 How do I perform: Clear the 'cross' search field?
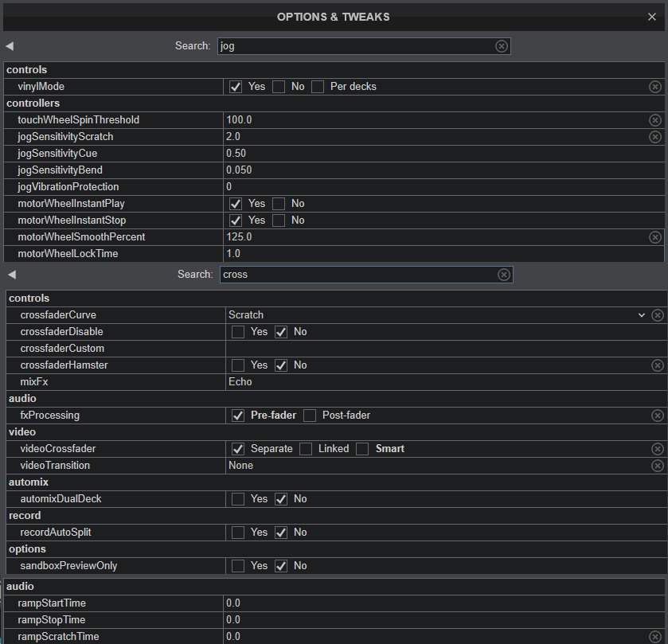point(504,275)
